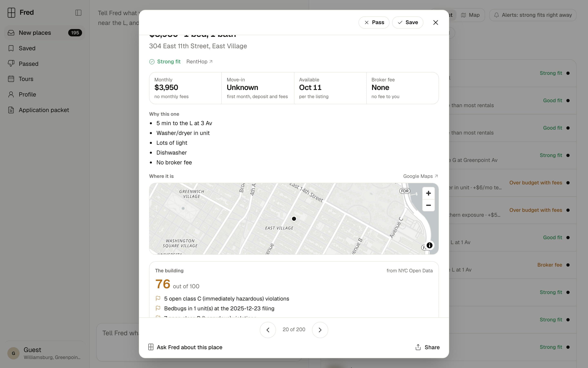Open Application packet
Image resolution: width=588 pixels, height=368 pixels.
(x=45, y=110)
